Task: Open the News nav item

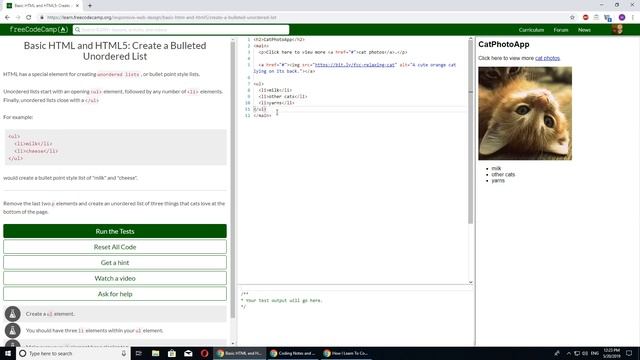Action: coord(584,30)
